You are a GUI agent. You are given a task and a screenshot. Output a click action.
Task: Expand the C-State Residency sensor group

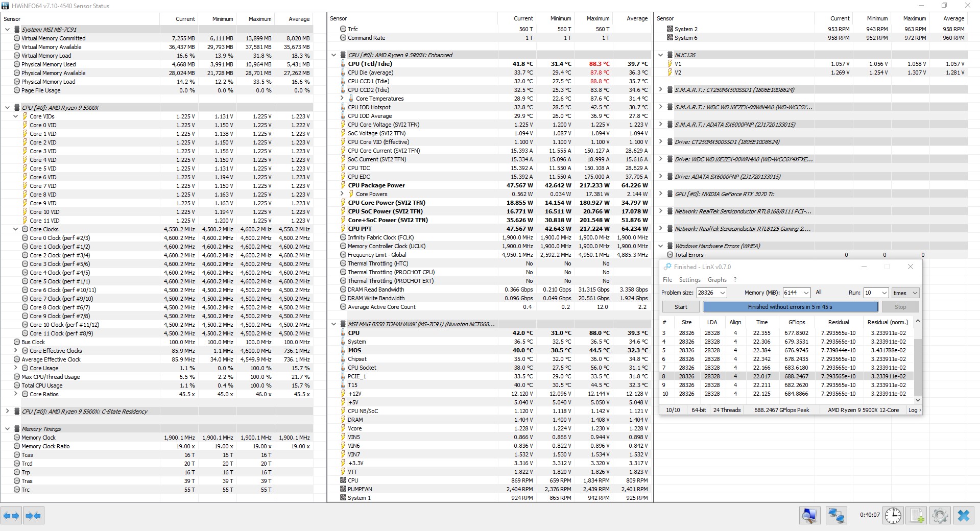coord(7,412)
